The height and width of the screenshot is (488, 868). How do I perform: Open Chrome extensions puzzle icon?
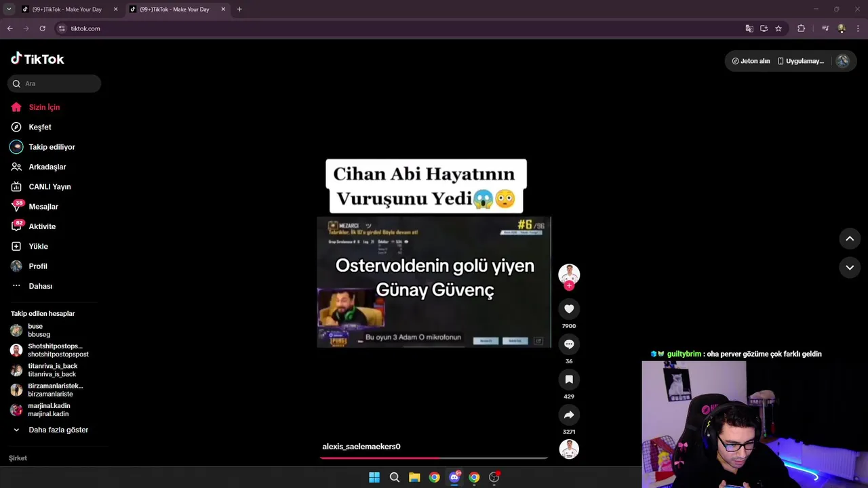801,28
